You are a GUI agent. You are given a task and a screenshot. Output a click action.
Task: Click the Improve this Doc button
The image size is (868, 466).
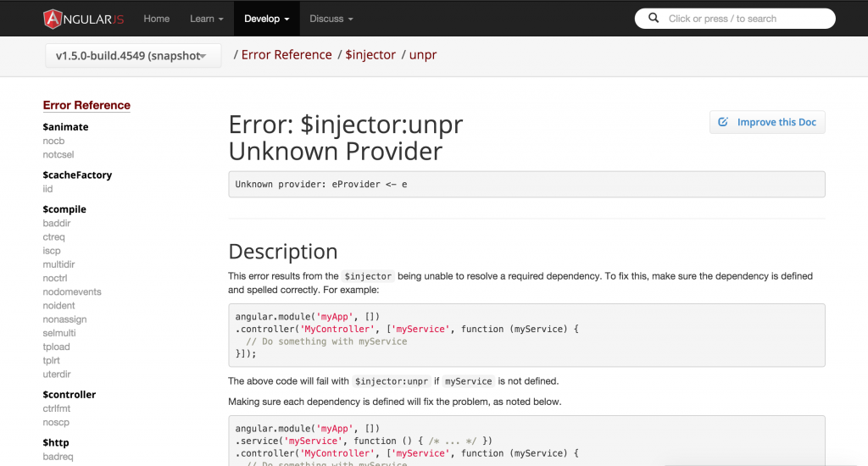click(767, 122)
